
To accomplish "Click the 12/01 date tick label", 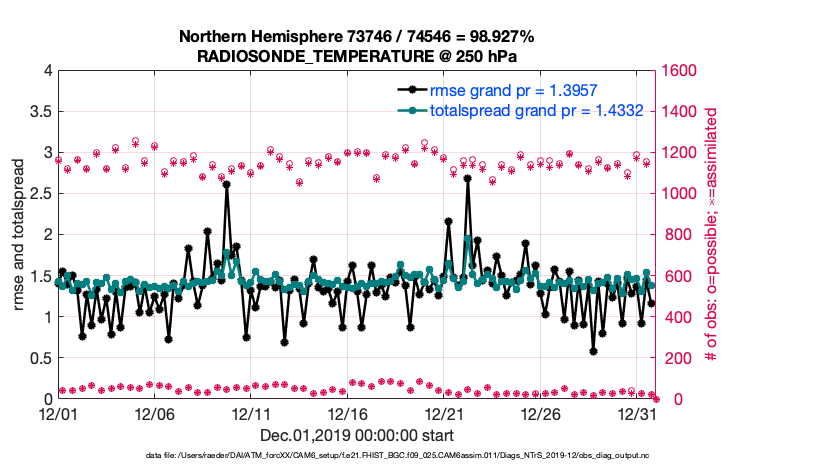I will (x=58, y=413).
